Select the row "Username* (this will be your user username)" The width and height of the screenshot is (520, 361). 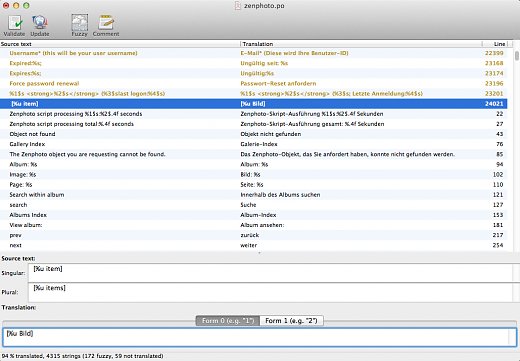(x=254, y=53)
